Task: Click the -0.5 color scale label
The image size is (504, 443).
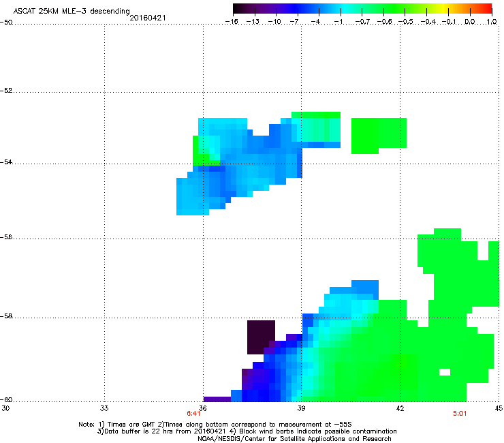Action: 406,22
